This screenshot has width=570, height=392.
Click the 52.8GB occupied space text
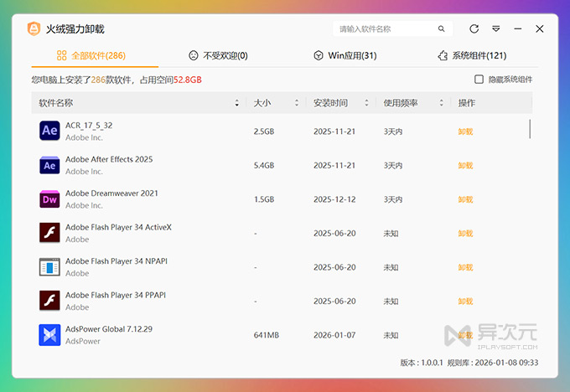tap(188, 80)
